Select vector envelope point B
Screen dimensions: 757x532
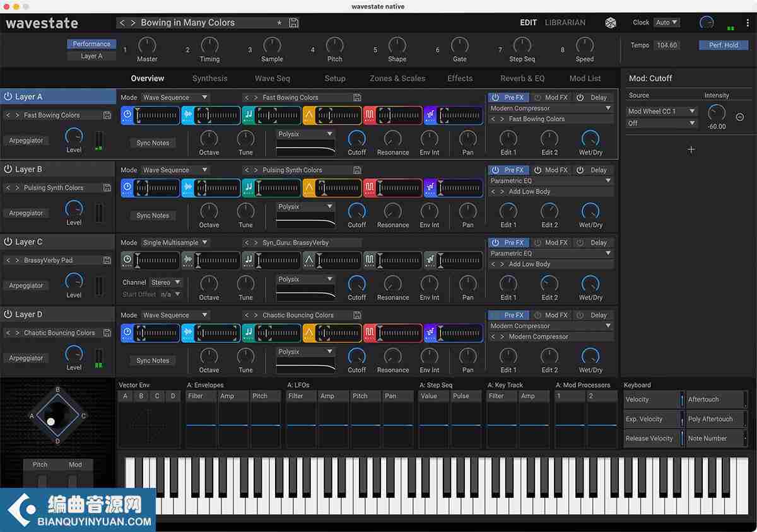click(x=141, y=396)
